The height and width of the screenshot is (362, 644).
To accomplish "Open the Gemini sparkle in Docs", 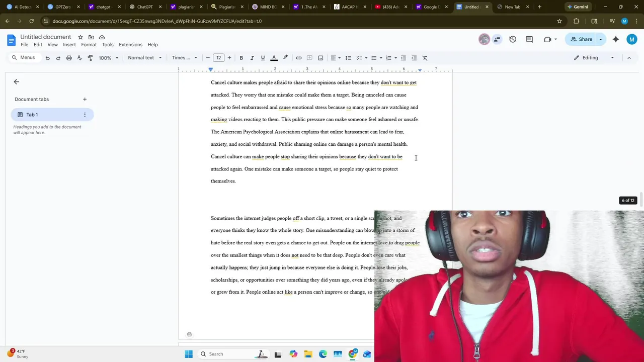I will (x=616, y=39).
